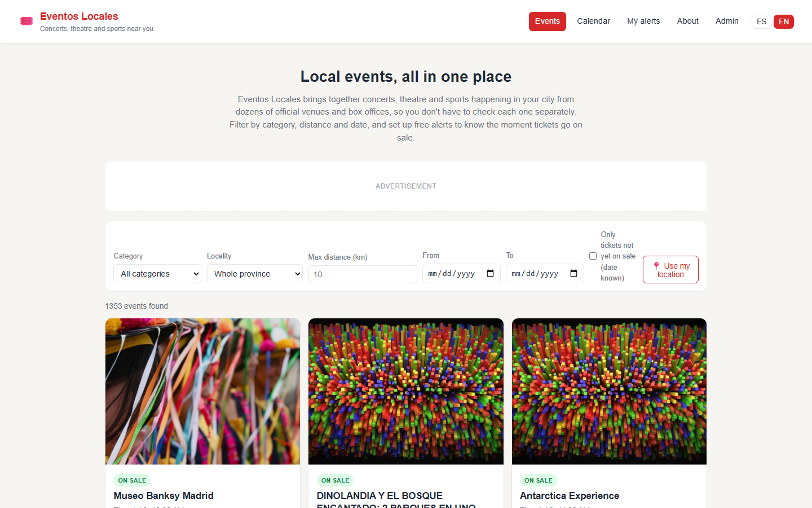Click the tagline 'Concerts, theatre and sports near you'
Image resolution: width=812 pixels, height=508 pixels.
tap(96, 29)
